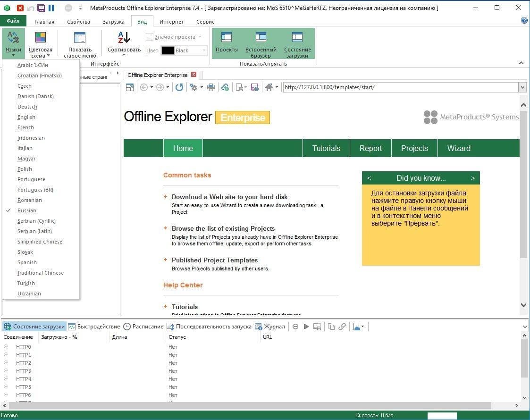The width and height of the screenshot is (530, 420).
Task: Open Published Project Templates link
Action: coord(215,260)
